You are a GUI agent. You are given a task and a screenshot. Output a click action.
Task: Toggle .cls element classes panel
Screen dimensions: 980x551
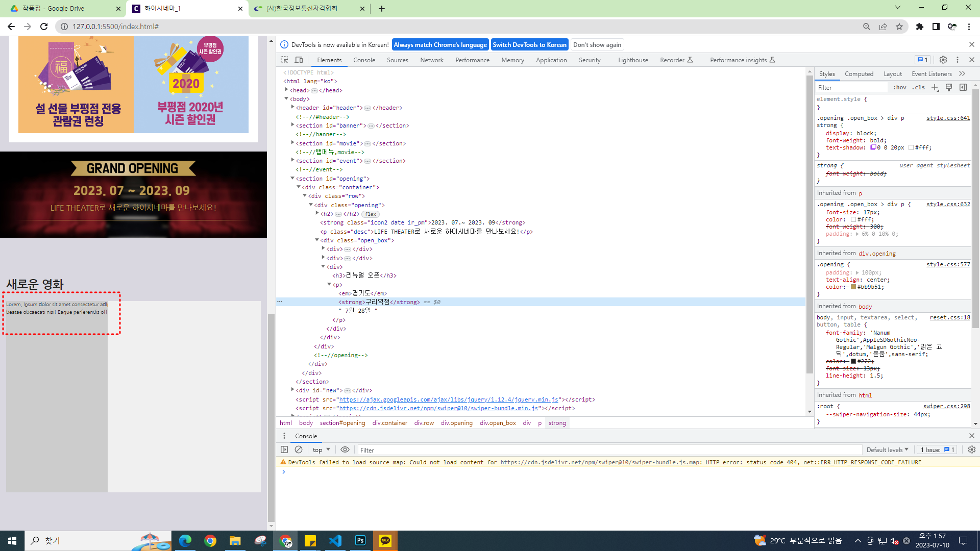tap(919, 87)
